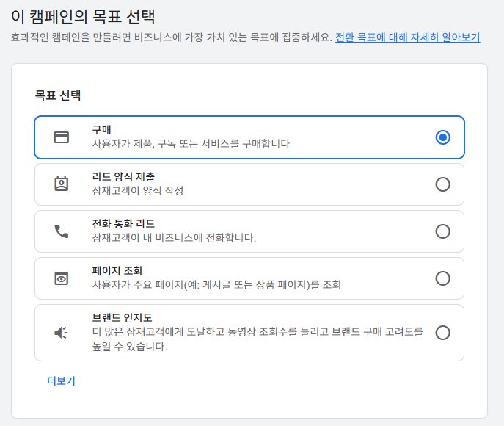Click the 브랜드 인지도 title text
Image resolution: width=504 pixels, height=426 pixels.
[122, 317]
